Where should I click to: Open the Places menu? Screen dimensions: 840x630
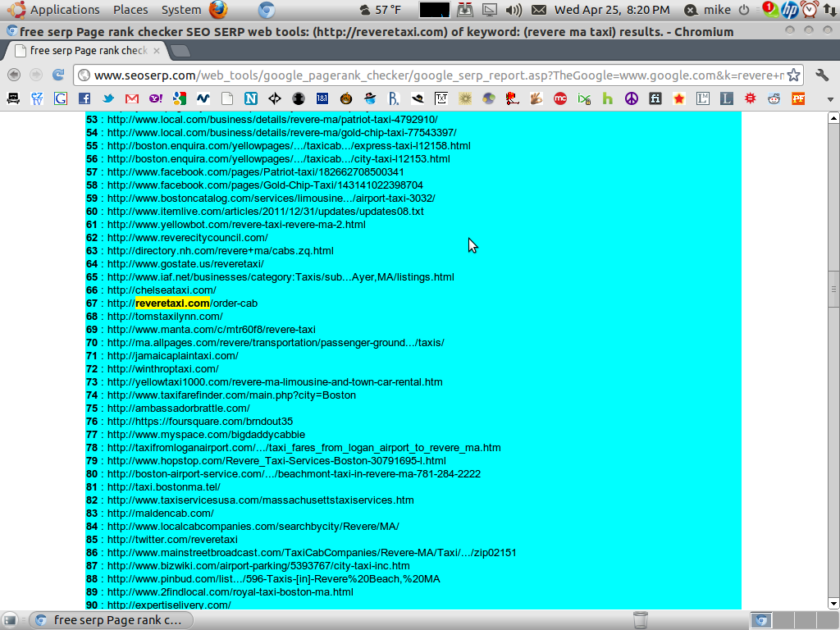click(x=130, y=10)
